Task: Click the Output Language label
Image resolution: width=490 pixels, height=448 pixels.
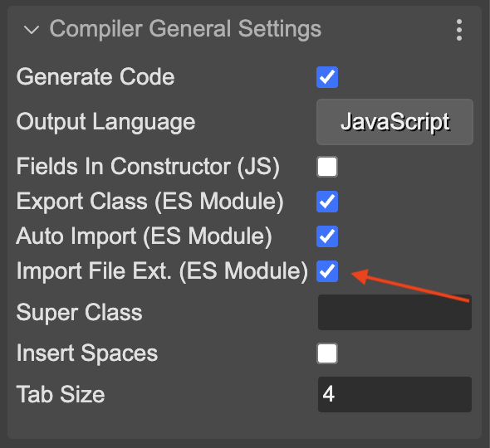Action: click(x=105, y=122)
